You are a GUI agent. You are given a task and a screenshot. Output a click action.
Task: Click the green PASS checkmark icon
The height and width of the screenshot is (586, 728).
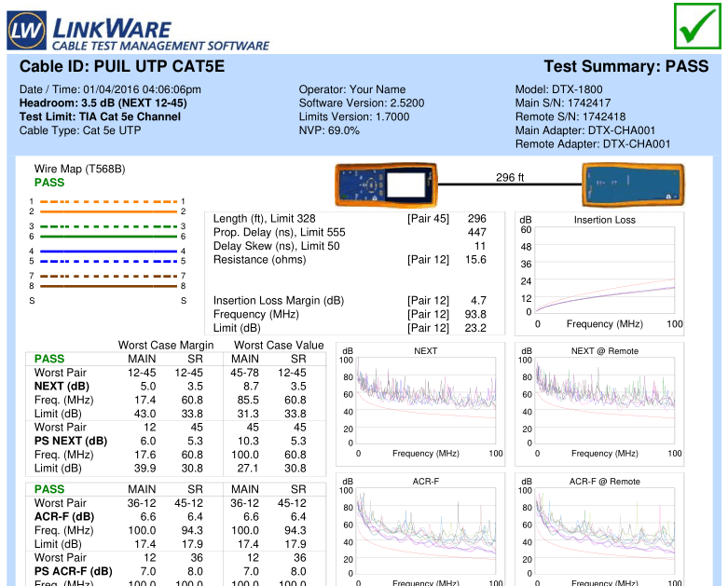[697, 26]
